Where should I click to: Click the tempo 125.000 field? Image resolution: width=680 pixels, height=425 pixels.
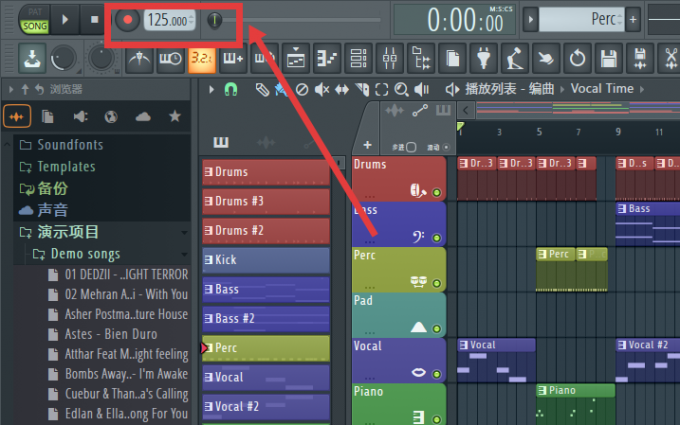tap(170, 20)
